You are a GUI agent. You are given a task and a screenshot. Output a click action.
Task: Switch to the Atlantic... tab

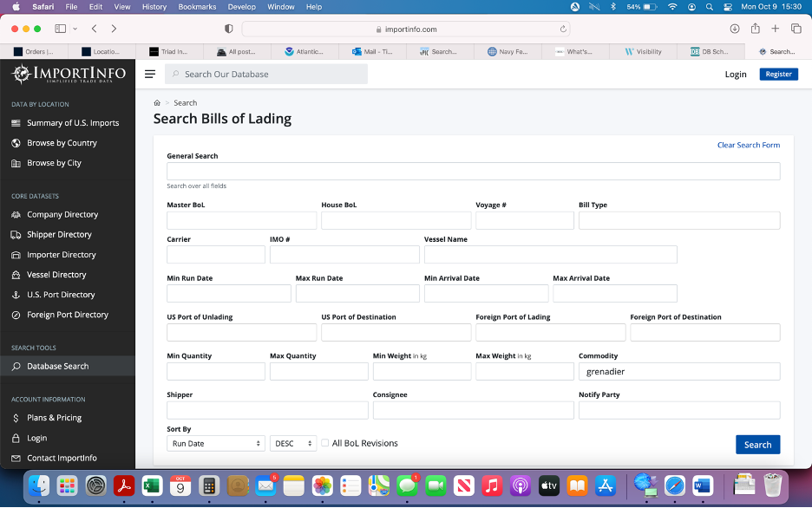pos(304,52)
